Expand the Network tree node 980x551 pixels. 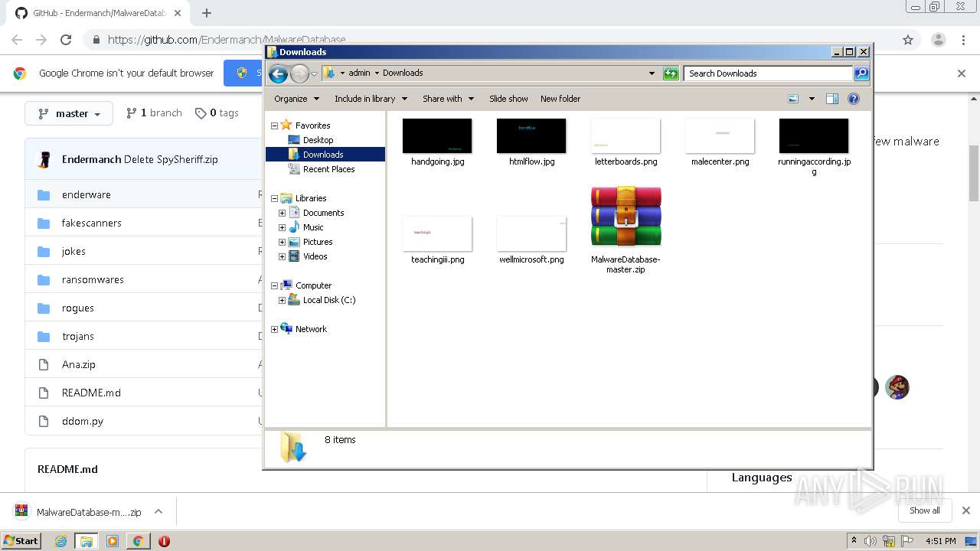274,329
